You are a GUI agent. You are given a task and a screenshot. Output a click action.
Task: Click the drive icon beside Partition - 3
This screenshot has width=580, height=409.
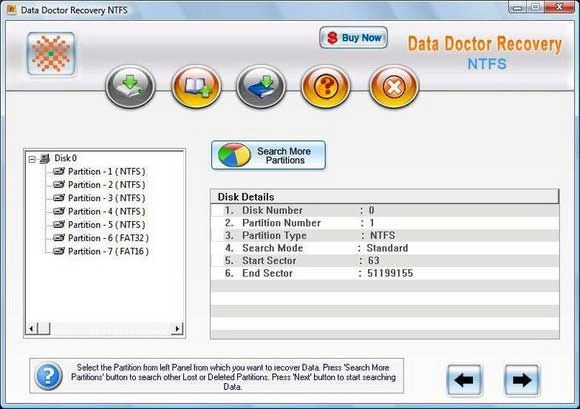tap(59, 198)
